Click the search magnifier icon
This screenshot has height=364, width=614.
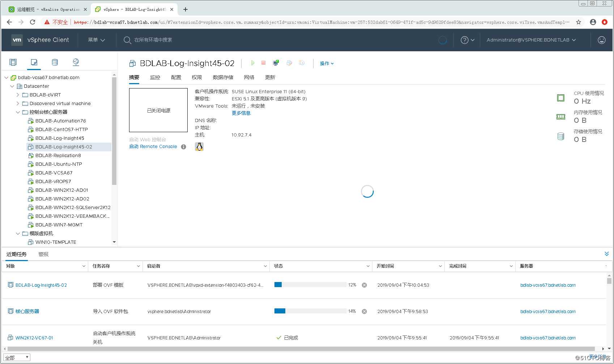[x=127, y=40]
